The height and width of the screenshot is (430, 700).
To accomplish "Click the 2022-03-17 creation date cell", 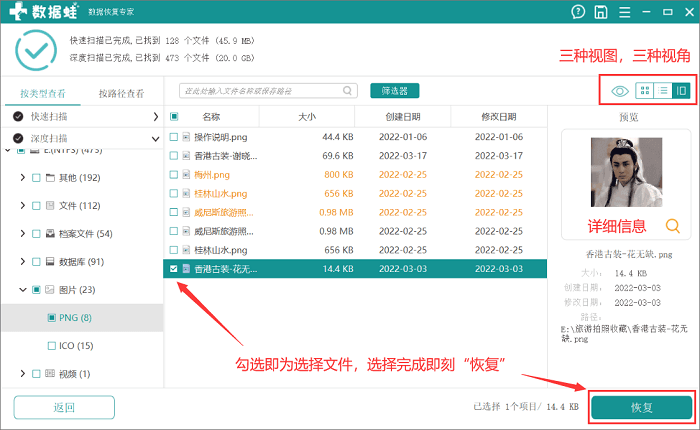I will [x=403, y=156].
